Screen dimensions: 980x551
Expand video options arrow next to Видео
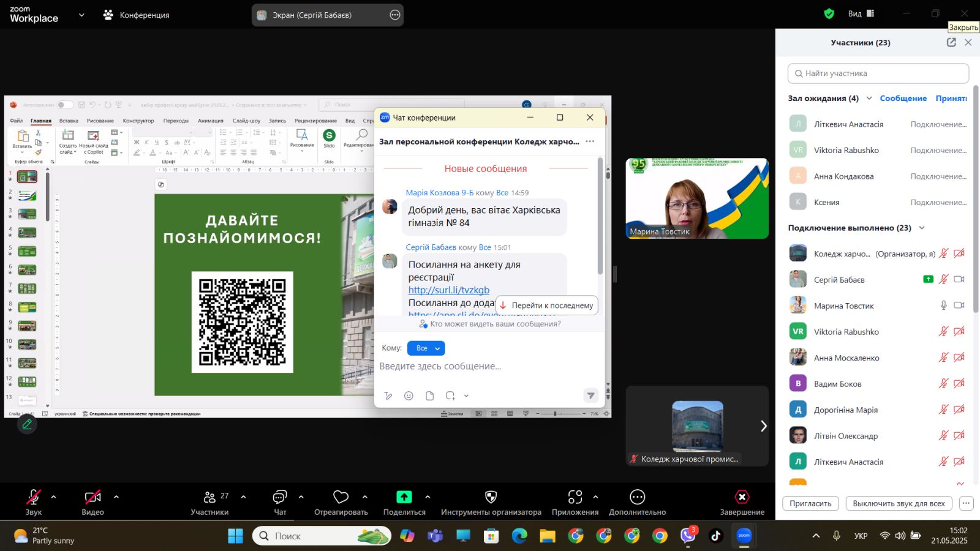[116, 497]
